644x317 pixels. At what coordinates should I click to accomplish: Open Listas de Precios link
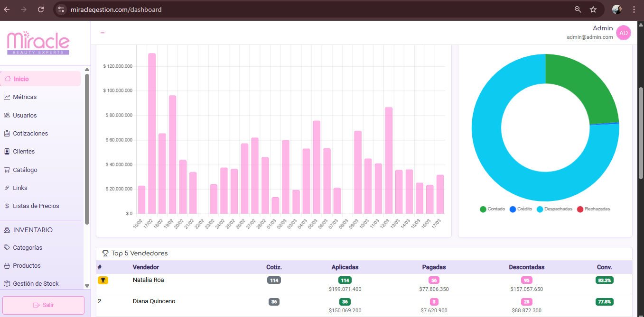coord(36,206)
